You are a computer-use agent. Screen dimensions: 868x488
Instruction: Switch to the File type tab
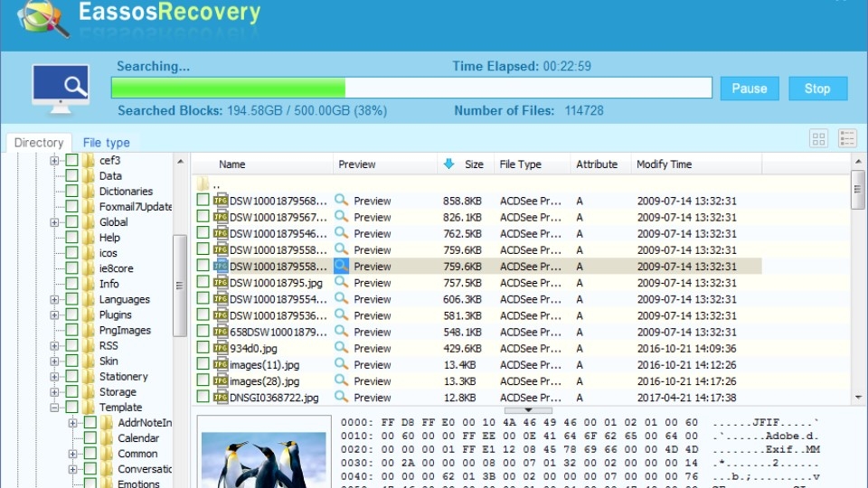pyautogui.click(x=107, y=142)
